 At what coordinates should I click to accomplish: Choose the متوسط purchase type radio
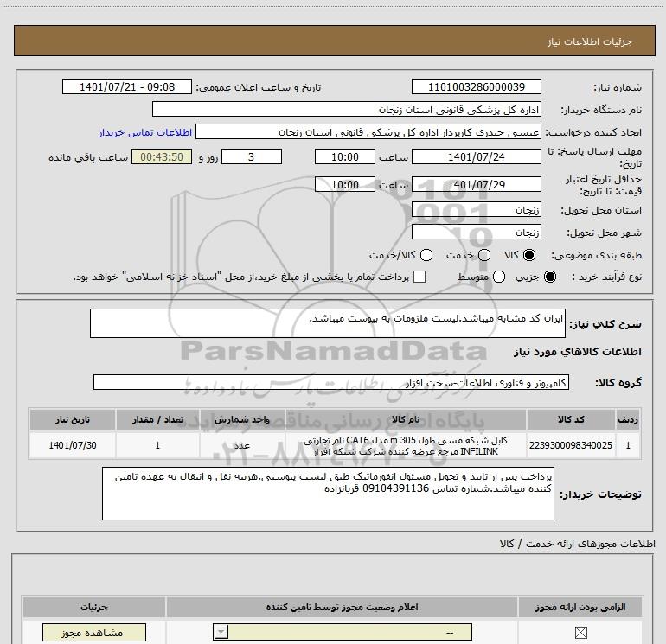pyautogui.click(x=499, y=277)
